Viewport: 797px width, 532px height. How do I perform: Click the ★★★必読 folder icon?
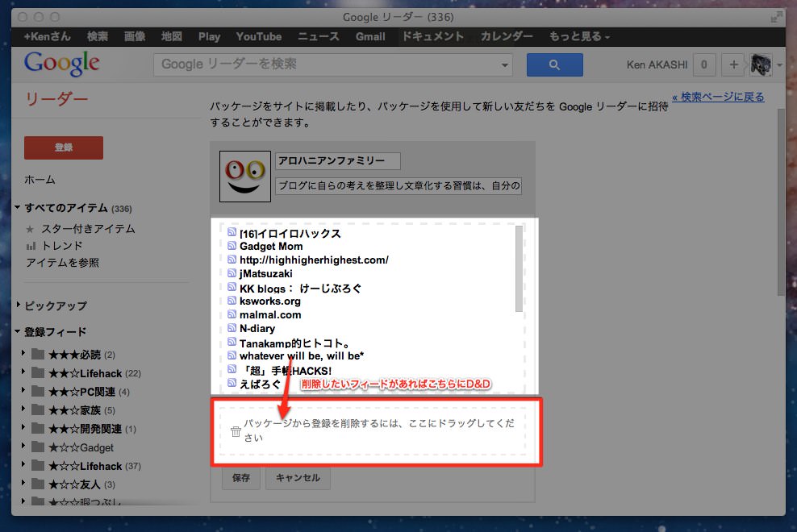tap(38, 354)
